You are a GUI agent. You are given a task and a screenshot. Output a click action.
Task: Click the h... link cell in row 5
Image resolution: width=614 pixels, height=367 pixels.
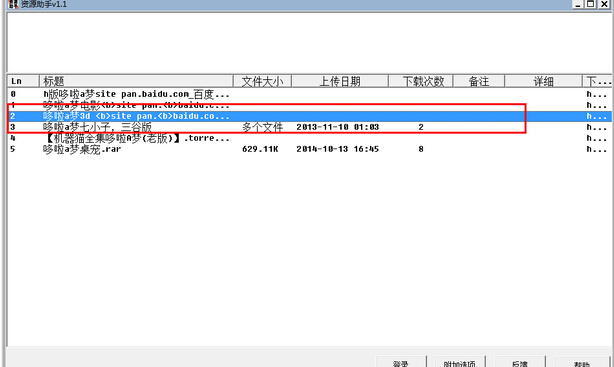click(x=596, y=149)
